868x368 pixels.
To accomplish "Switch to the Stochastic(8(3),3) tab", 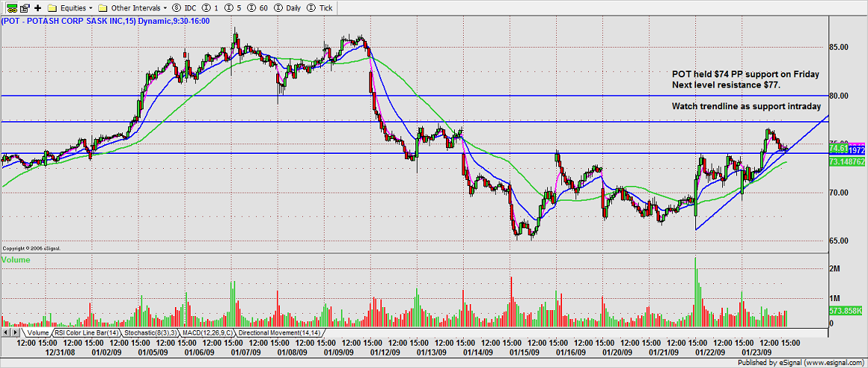I will [150, 332].
